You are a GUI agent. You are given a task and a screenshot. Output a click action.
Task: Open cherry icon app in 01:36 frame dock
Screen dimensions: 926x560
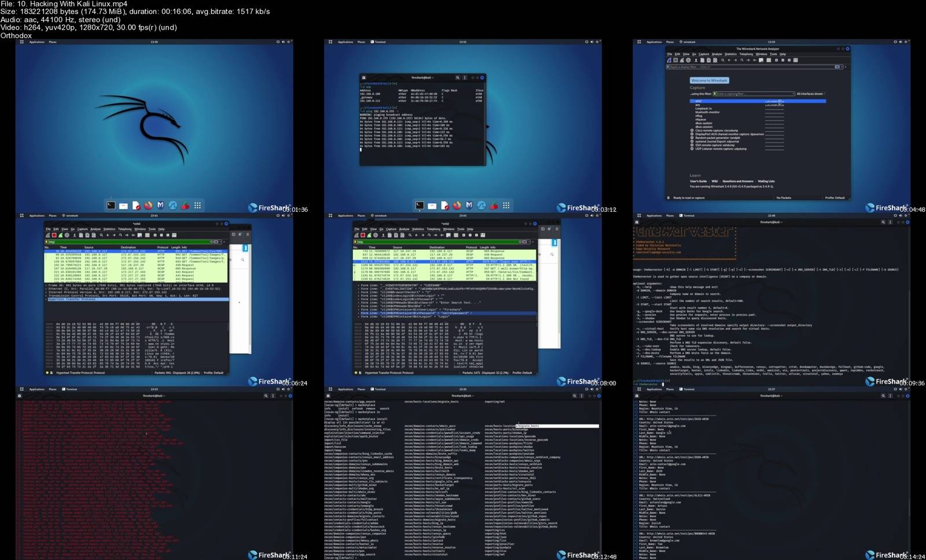[x=185, y=205]
